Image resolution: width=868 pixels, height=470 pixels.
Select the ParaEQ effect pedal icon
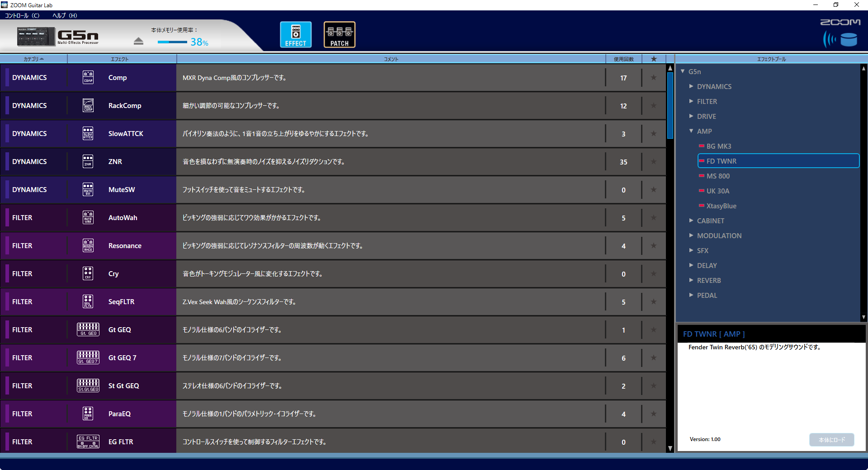[x=88, y=414]
